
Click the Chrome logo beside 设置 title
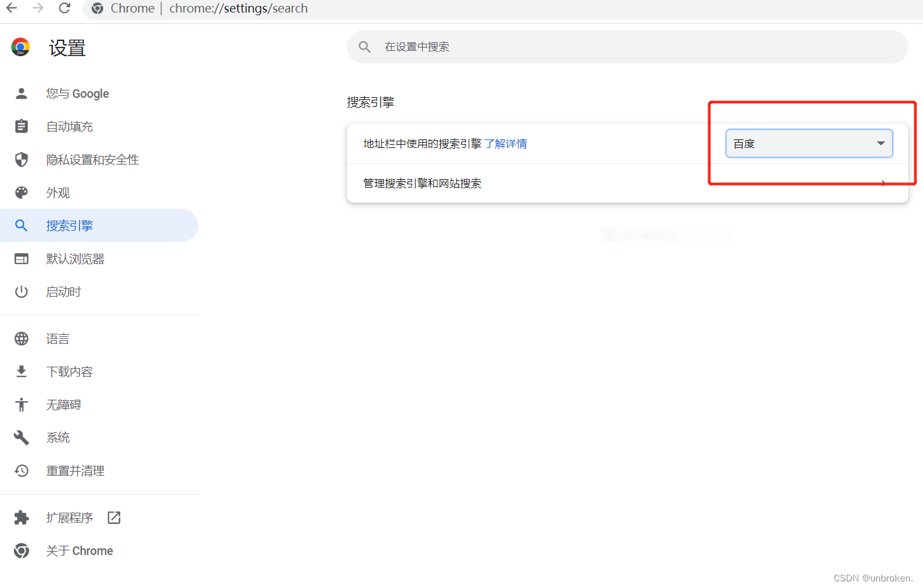tap(20, 47)
